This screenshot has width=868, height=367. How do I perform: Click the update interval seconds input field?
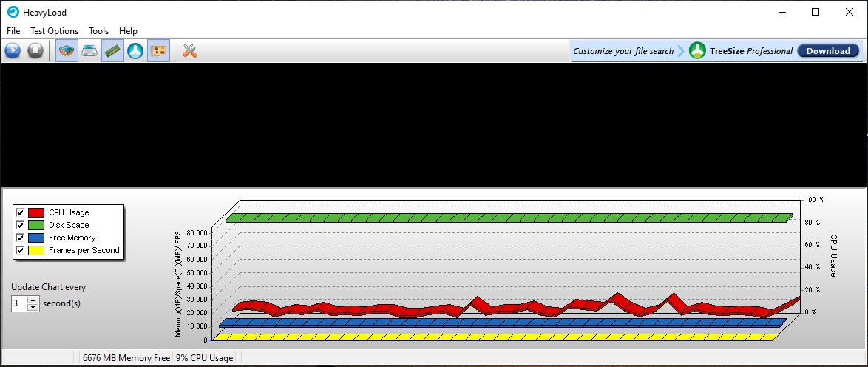pyautogui.click(x=19, y=303)
